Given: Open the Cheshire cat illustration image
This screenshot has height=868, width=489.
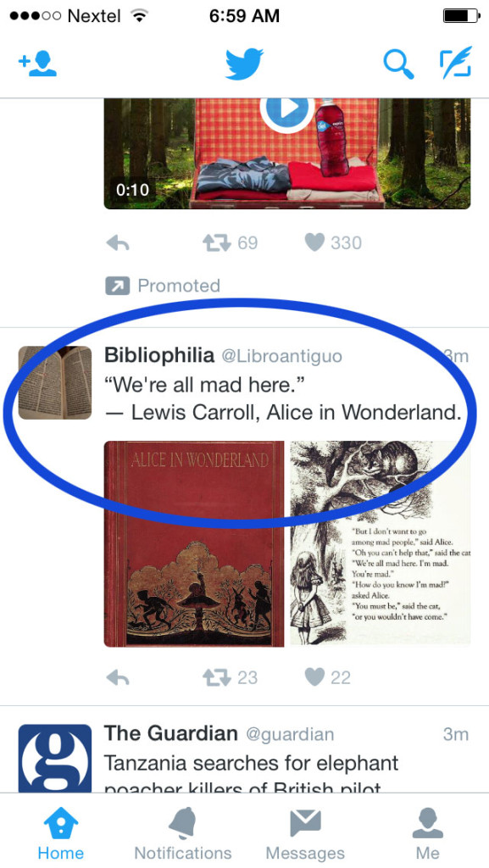Looking at the screenshot, I should click(381, 543).
